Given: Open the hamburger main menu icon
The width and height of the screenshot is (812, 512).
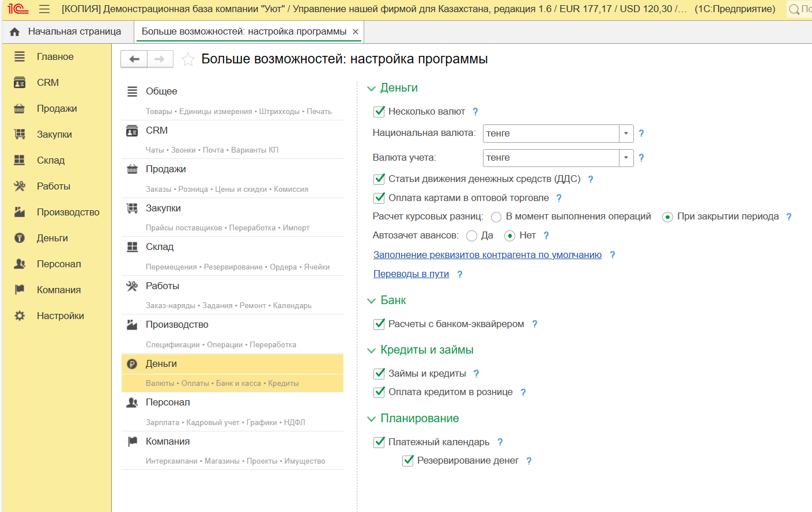Looking at the screenshot, I should pyautogui.click(x=44, y=9).
